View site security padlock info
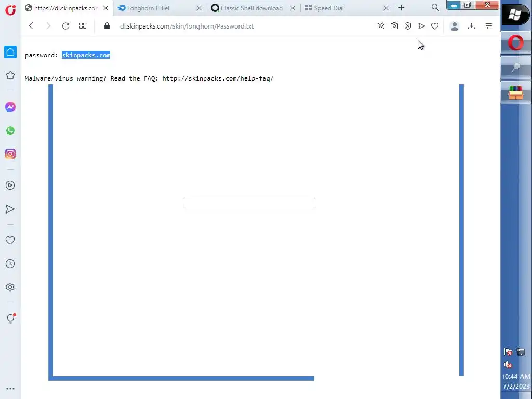The width and height of the screenshot is (532, 399). (x=107, y=26)
